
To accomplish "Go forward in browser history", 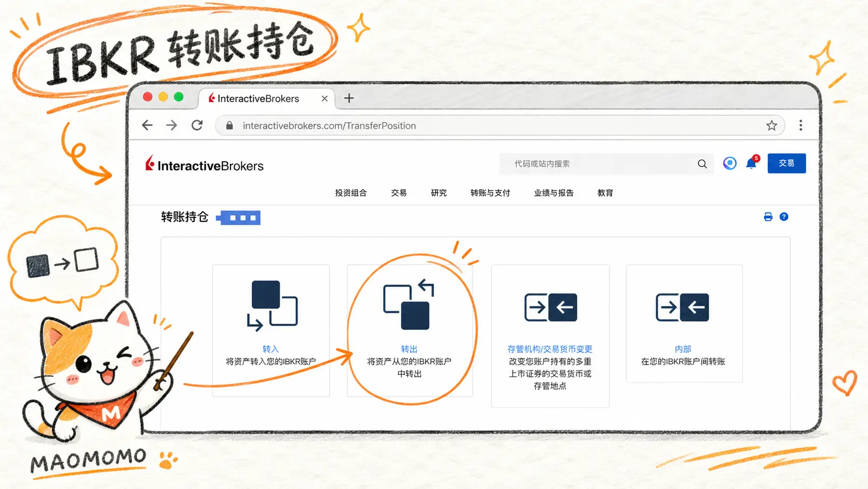I will [x=171, y=125].
